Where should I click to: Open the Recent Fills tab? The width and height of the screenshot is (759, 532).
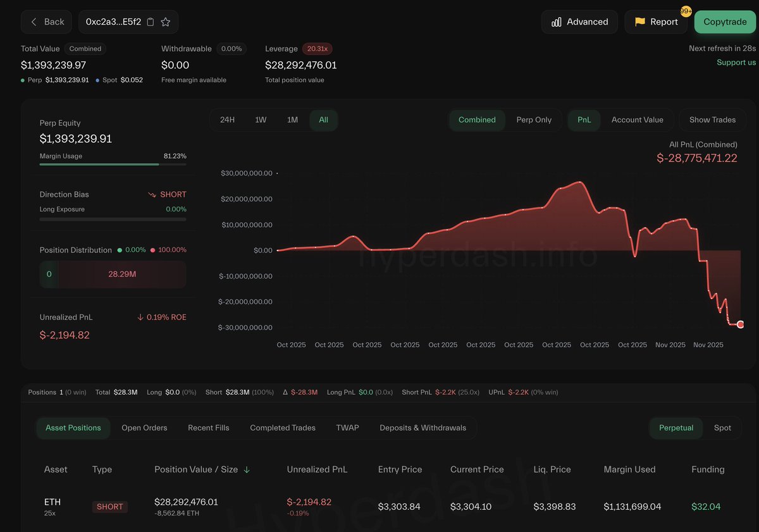tap(209, 428)
